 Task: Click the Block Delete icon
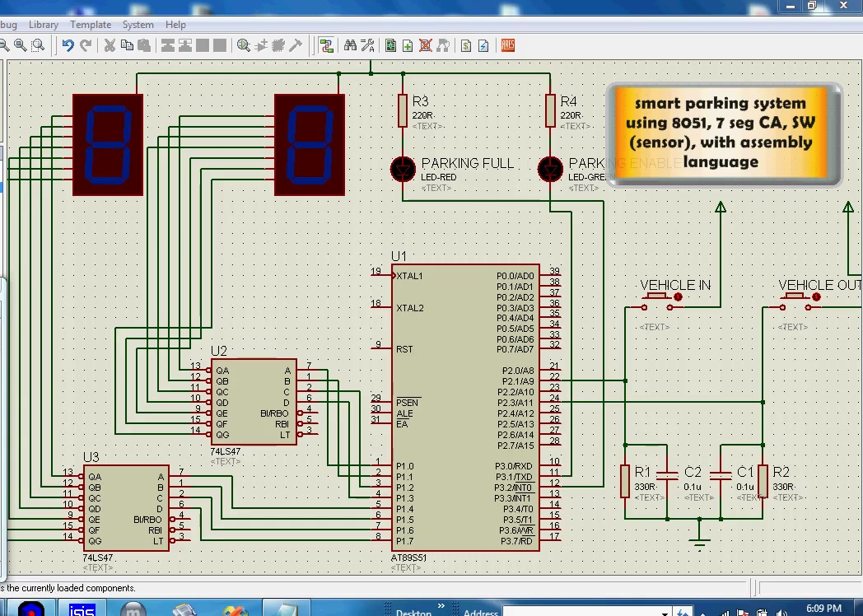[220, 45]
